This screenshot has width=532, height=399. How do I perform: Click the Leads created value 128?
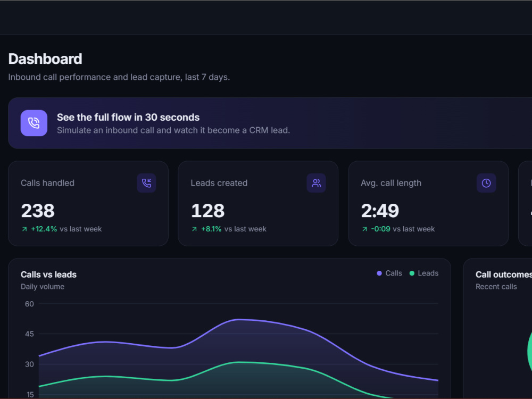207,210
